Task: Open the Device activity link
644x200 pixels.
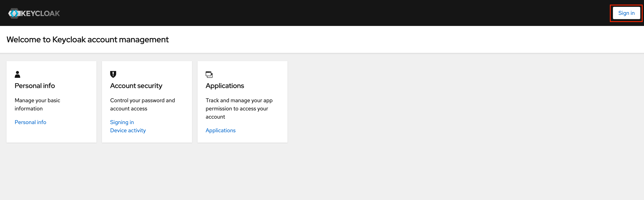Action: click(128, 131)
